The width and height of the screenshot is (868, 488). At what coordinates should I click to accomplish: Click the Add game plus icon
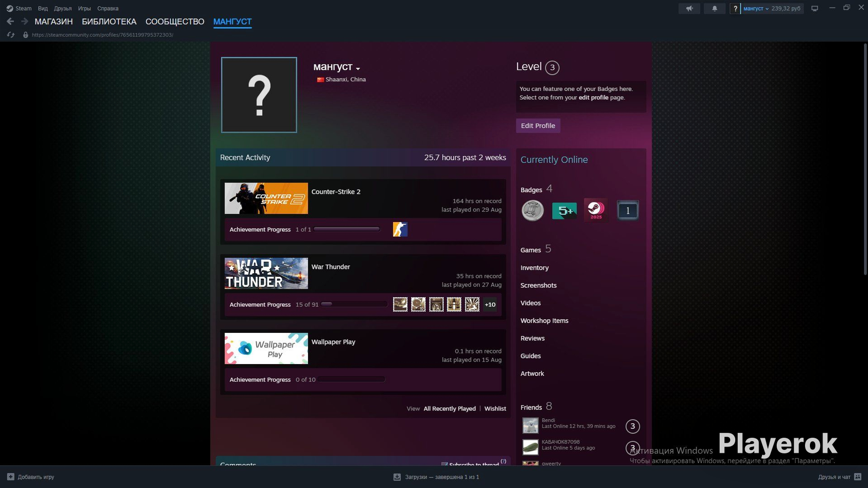click(x=11, y=477)
